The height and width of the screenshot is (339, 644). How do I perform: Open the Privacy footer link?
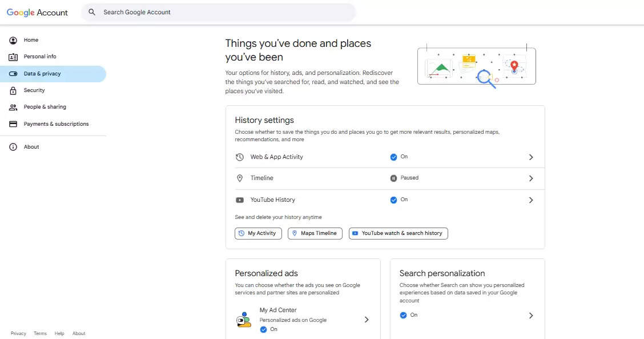point(18,333)
